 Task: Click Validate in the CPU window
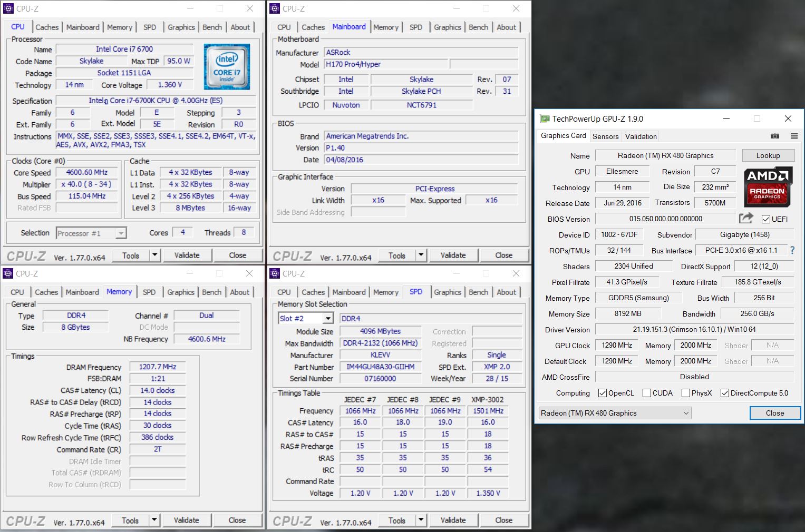[187, 255]
